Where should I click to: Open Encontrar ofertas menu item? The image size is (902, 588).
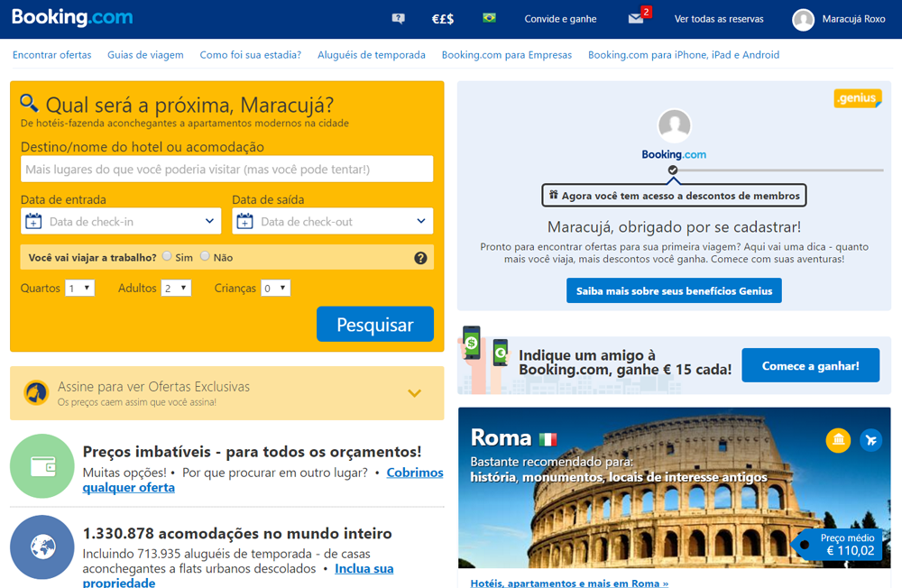pyautogui.click(x=51, y=55)
